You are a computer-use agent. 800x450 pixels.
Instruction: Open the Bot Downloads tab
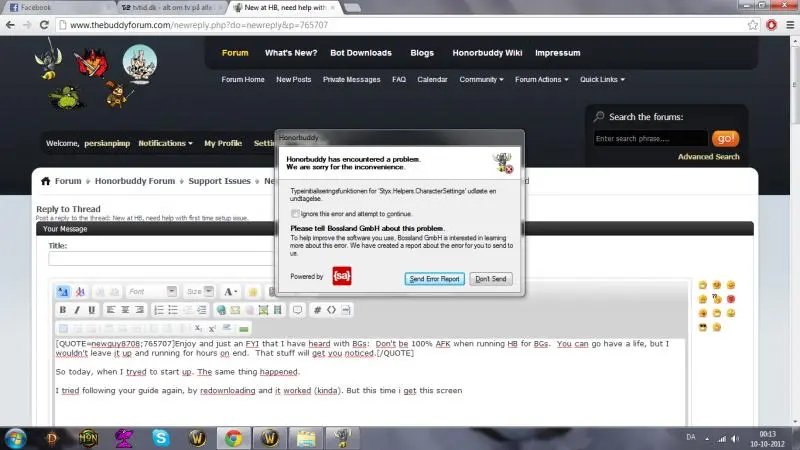[x=361, y=53]
